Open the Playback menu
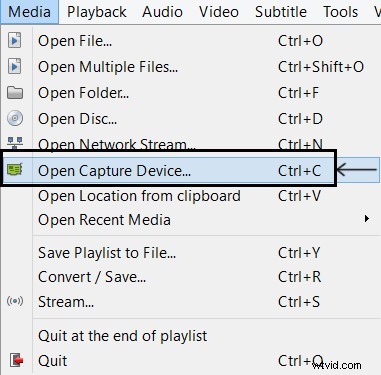 pyautogui.click(x=97, y=12)
